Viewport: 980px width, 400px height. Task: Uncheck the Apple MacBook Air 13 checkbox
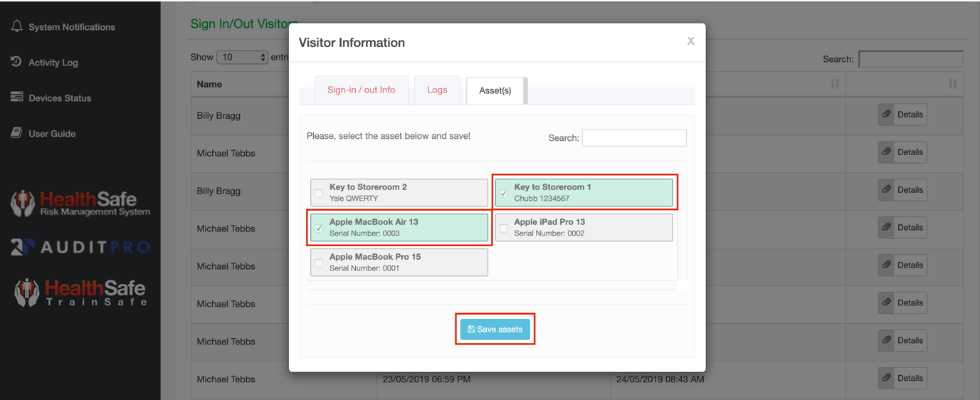319,228
